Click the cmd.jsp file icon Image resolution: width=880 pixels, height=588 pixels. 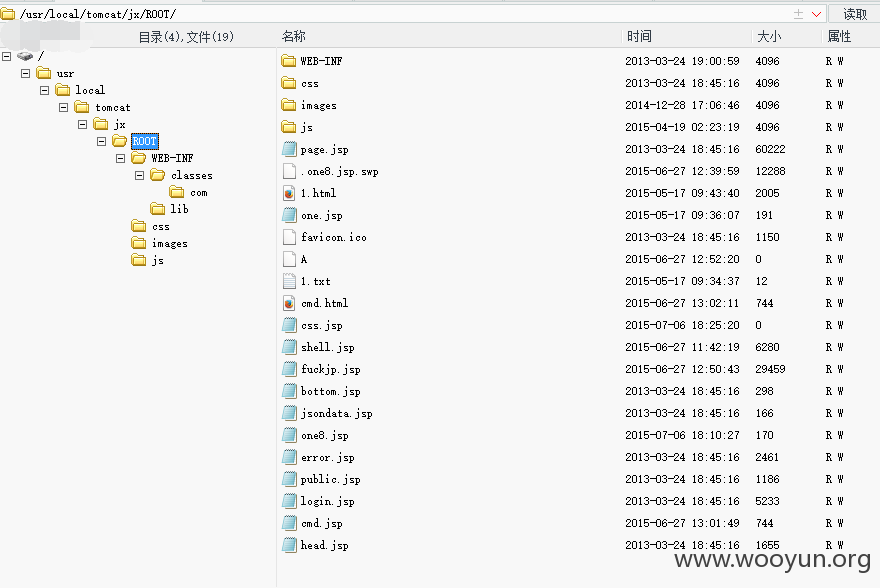tap(289, 523)
